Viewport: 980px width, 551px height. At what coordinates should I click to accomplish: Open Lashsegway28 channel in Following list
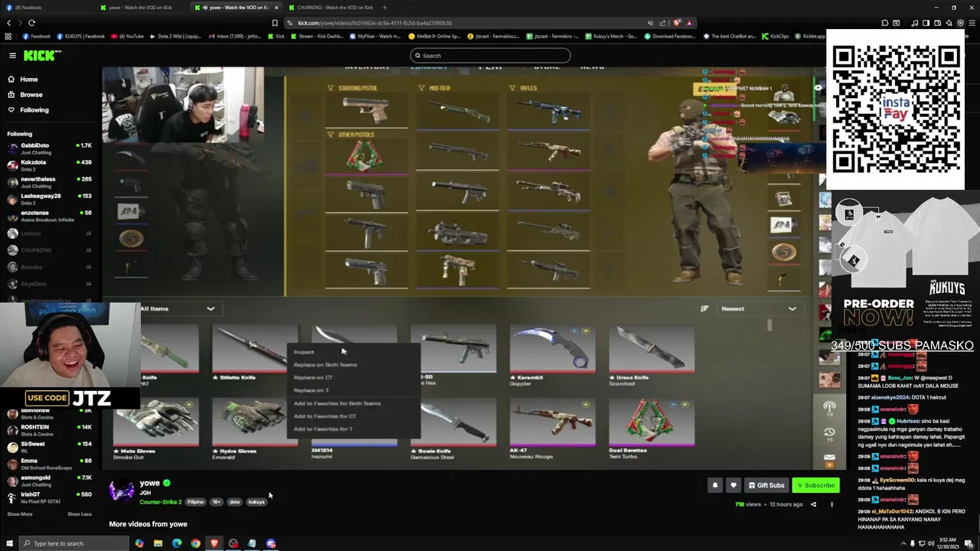pos(49,199)
